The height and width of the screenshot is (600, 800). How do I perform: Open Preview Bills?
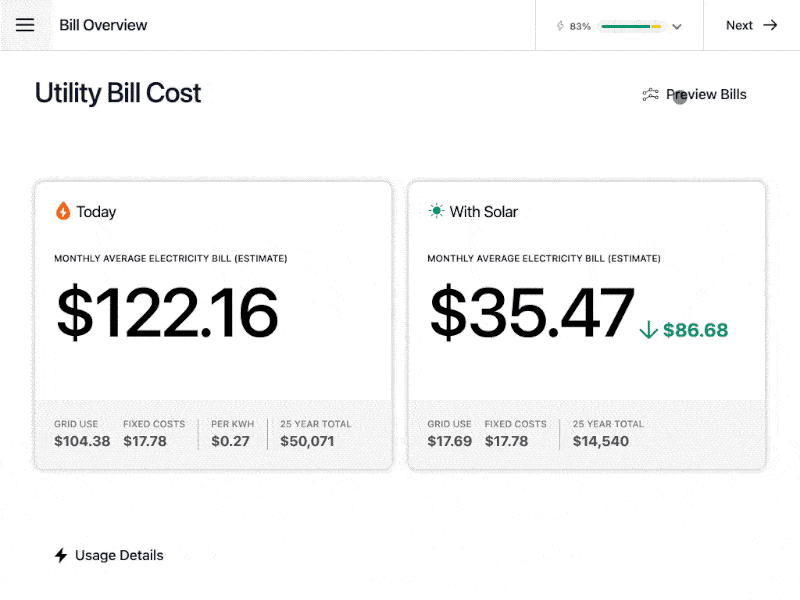pos(694,94)
